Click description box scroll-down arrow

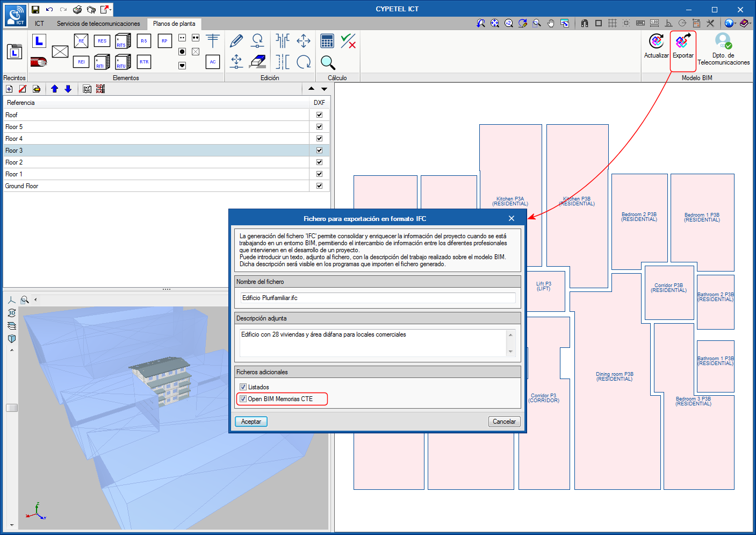pos(510,352)
